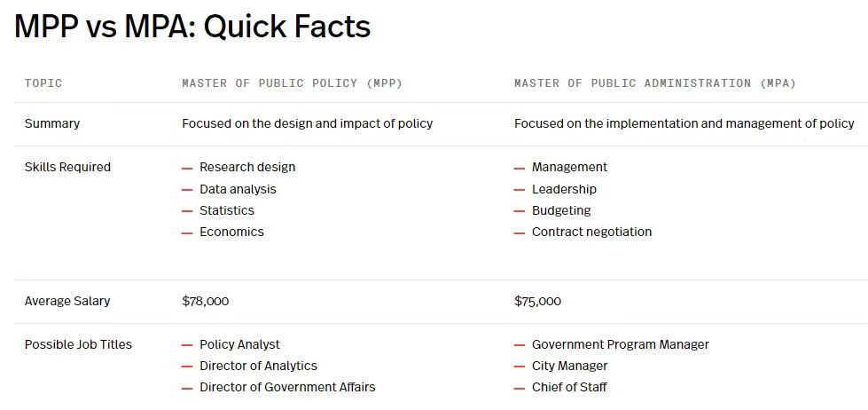Click the Economics skill entry
Viewport: 868px width, 410px height.
[x=232, y=233]
